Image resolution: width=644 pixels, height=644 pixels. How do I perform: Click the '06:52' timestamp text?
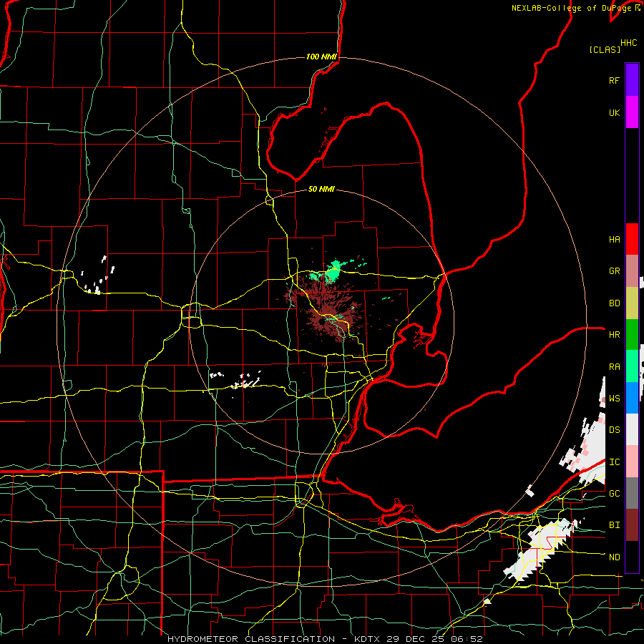[467, 639]
